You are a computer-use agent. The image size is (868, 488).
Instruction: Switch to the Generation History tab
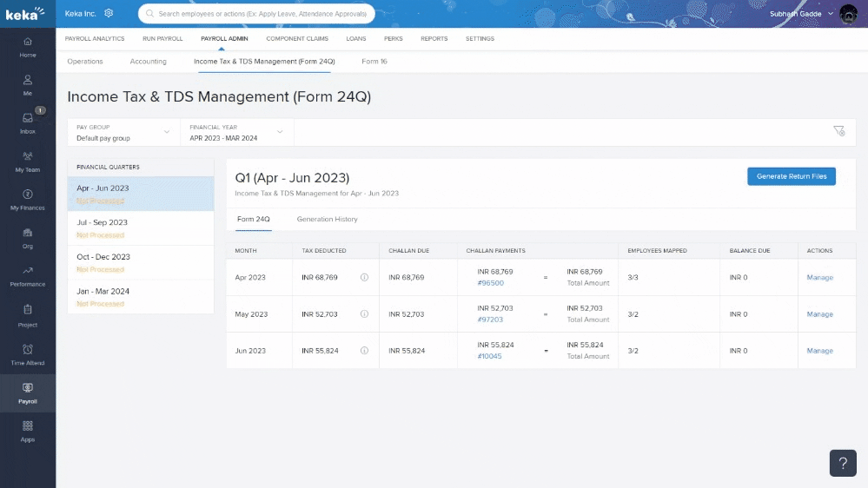pyautogui.click(x=327, y=219)
